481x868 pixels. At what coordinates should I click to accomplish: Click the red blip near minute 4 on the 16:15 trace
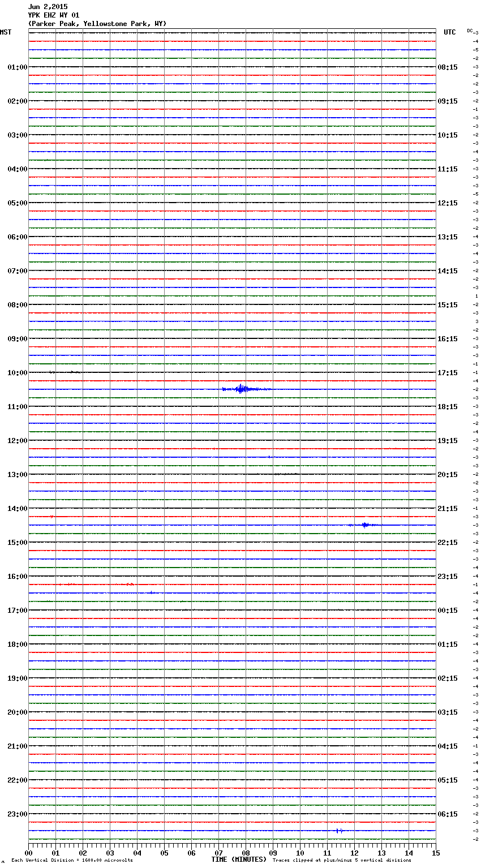(130, 584)
